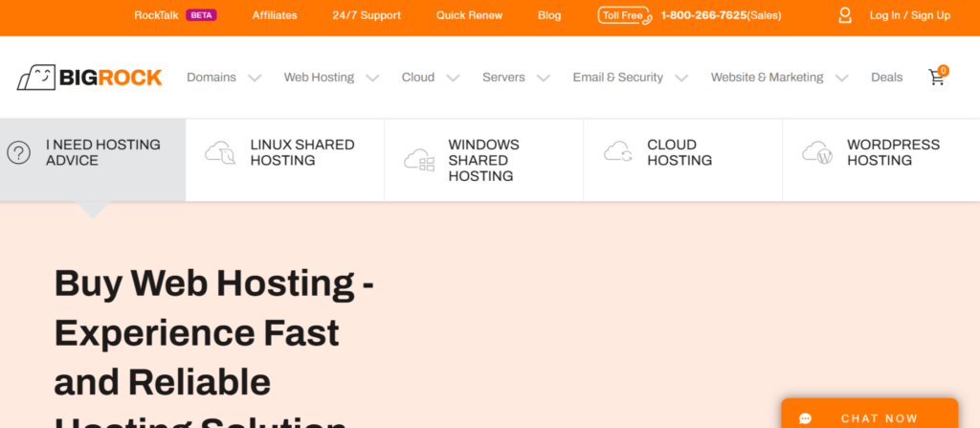The image size is (980, 428).
Task: Open the Website & Marketing menu
Action: tap(767, 78)
